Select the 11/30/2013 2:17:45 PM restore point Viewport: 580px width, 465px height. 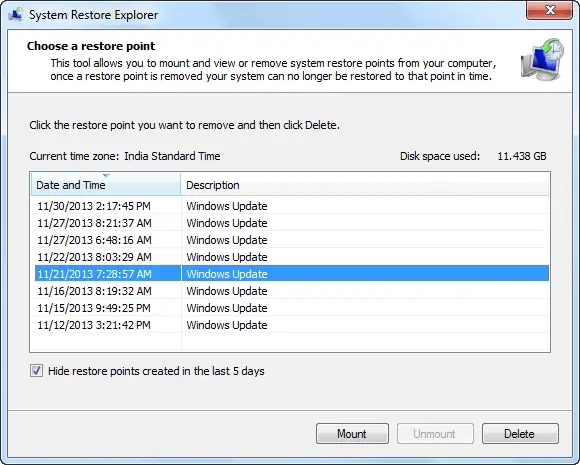pos(290,206)
